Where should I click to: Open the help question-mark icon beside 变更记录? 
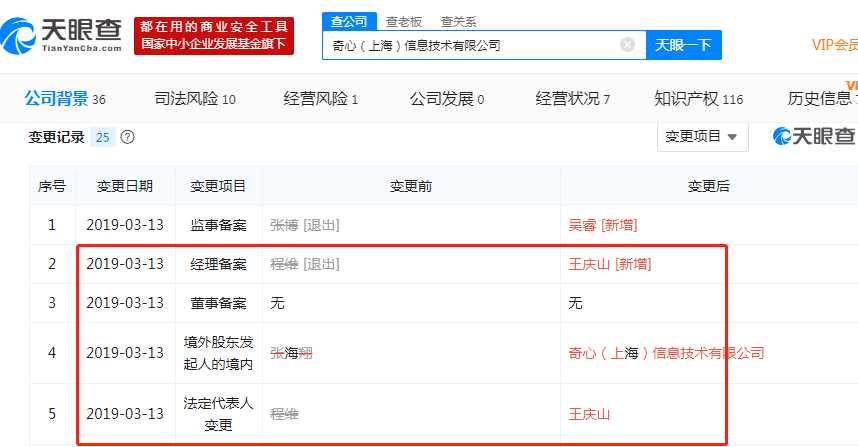tap(127, 137)
